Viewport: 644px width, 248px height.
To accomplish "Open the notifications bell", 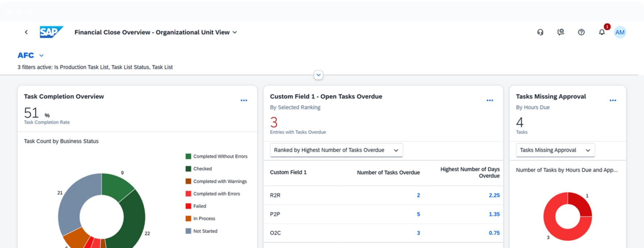I will 602,32.
